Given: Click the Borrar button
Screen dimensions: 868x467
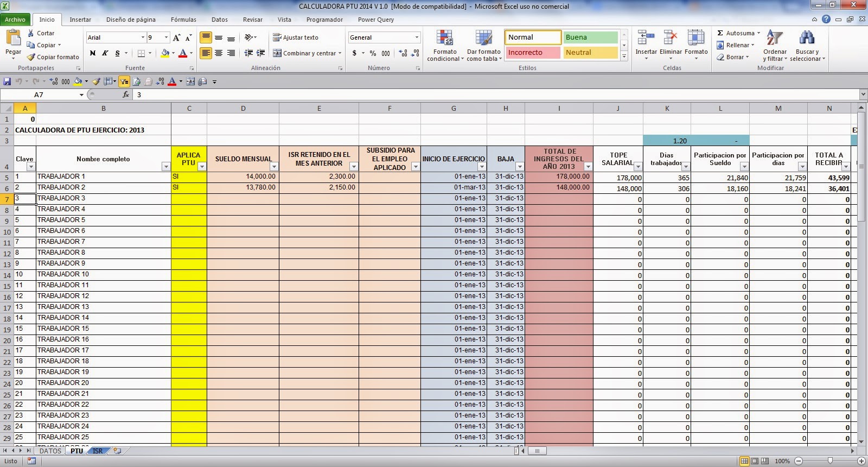Looking at the screenshot, I should point(732,57).
